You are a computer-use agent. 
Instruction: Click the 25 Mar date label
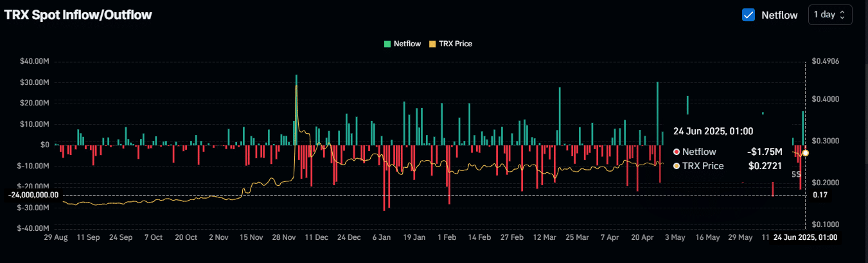(x=578, y=237)
